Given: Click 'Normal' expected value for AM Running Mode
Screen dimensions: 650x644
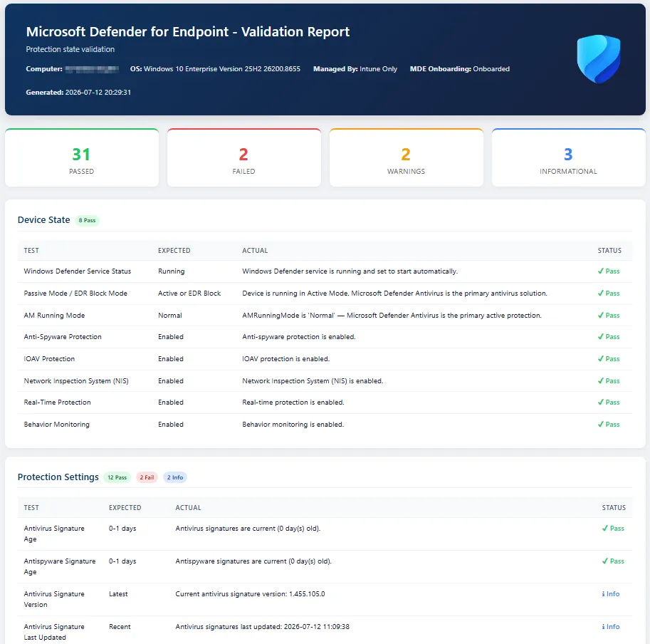Looking at the screenshot, I should click(170, 315).
